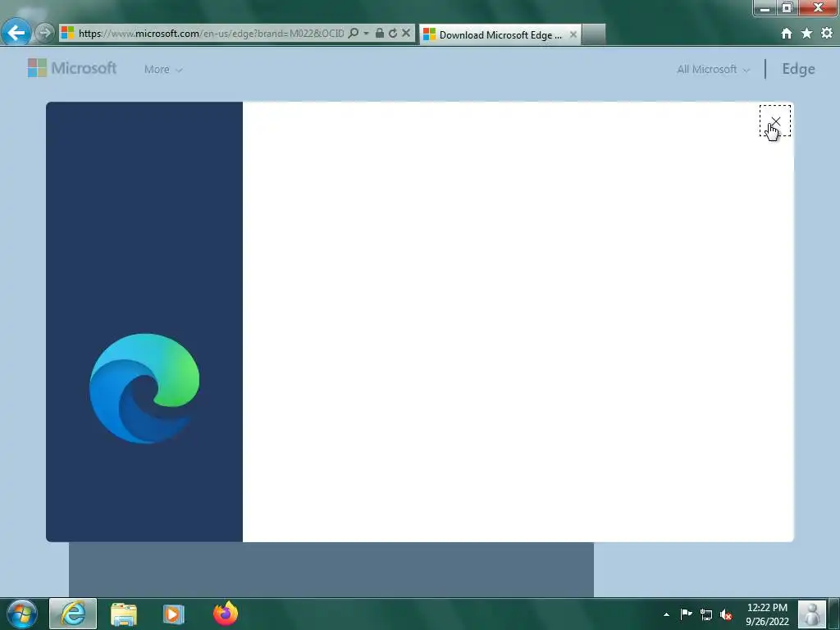Click Internet Explorer icon in the taskbar
The width and height of the screenshot is (840, 630).
tap(73, 614)
